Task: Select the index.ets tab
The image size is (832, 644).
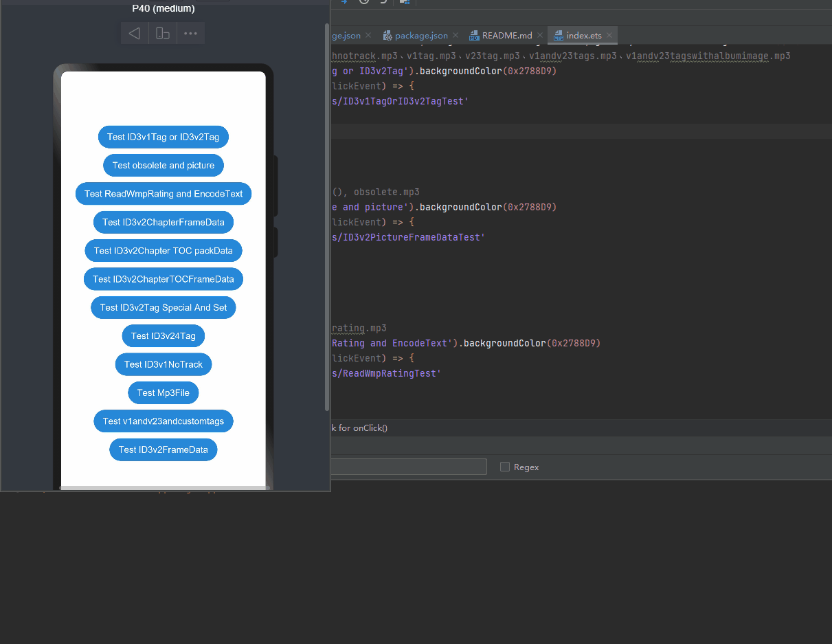Action: pyautogui.click(x=583, y=36)
